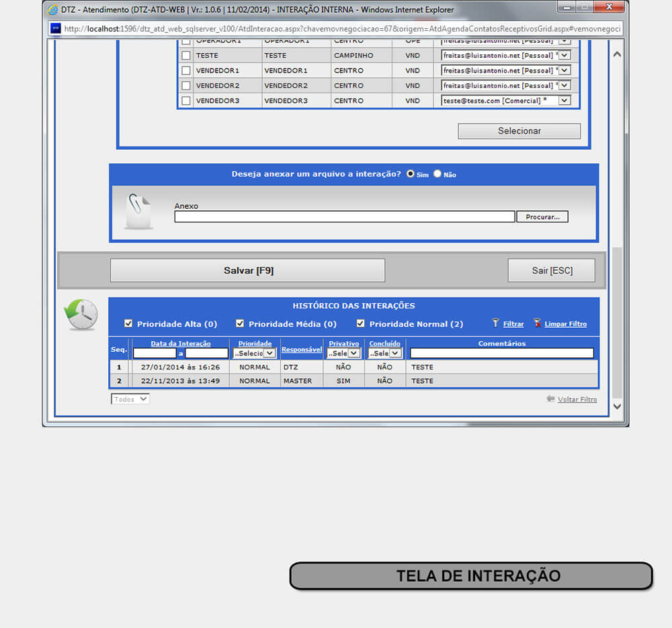672x628 pixels.
Task: Open the VENDEDOR3 email dropdown
Action: [x=564, y=101]
